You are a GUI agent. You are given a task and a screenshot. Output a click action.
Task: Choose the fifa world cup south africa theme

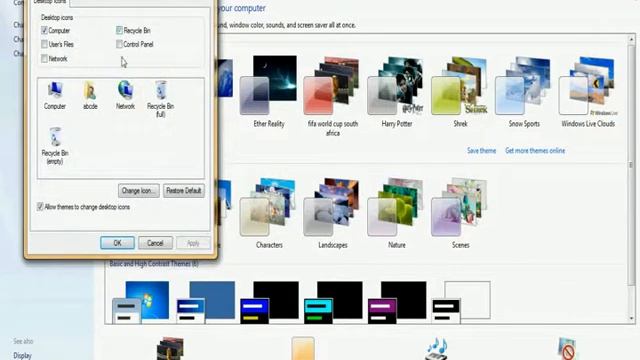[x=332, y=96]
